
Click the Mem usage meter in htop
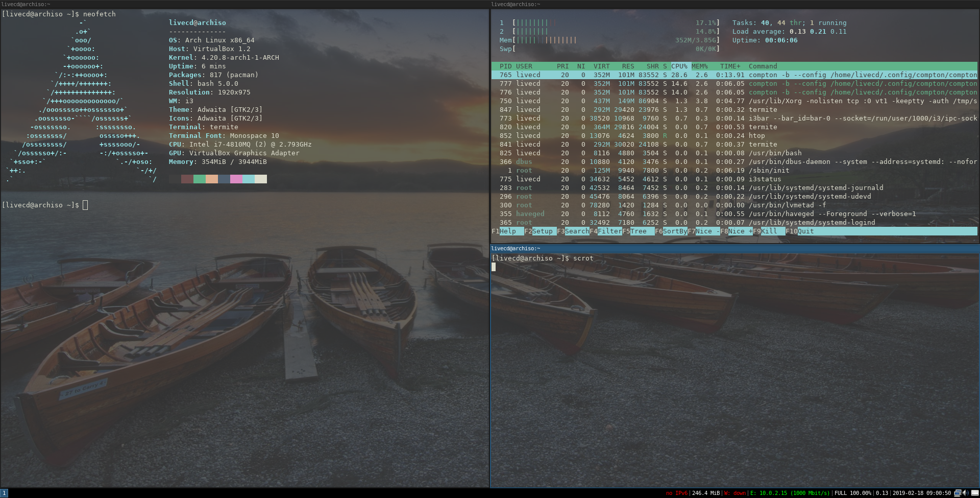pos(609,40)
